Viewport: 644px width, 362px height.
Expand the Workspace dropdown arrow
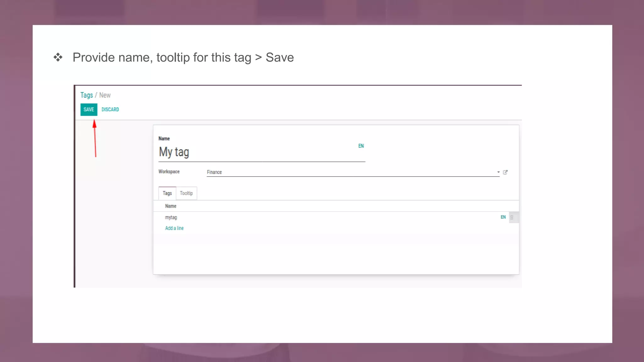(x=498, y=172)
